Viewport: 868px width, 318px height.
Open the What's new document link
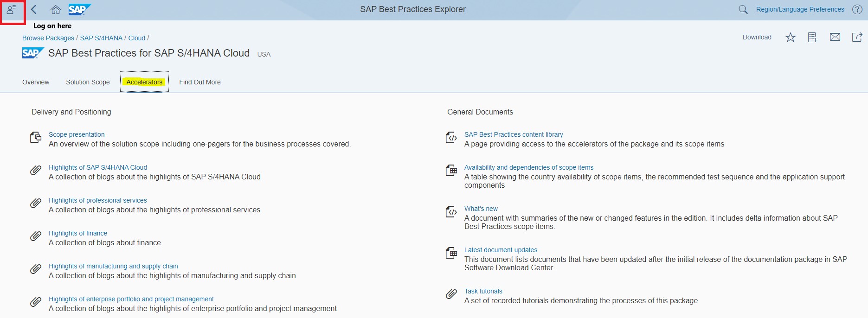[x=481, y=209]
